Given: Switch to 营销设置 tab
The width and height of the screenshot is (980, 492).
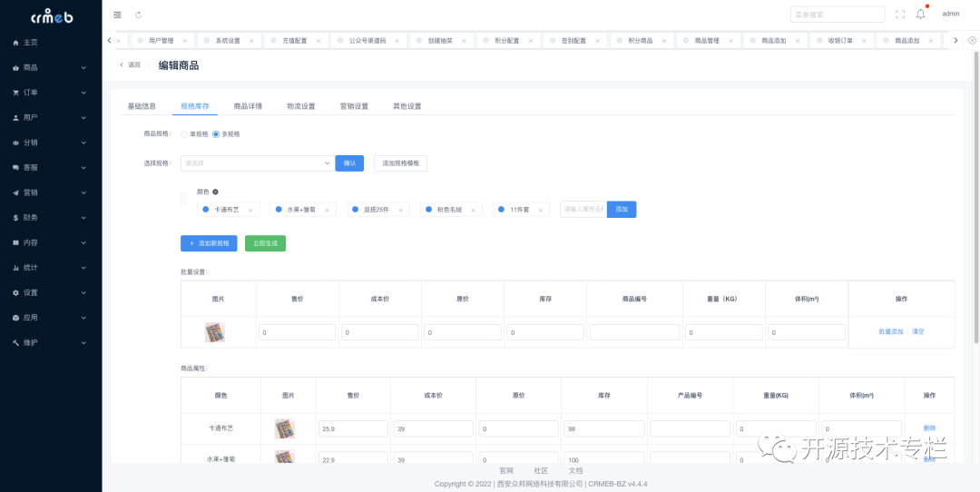Looking at the screenshot, I should (x=354, y=106).
